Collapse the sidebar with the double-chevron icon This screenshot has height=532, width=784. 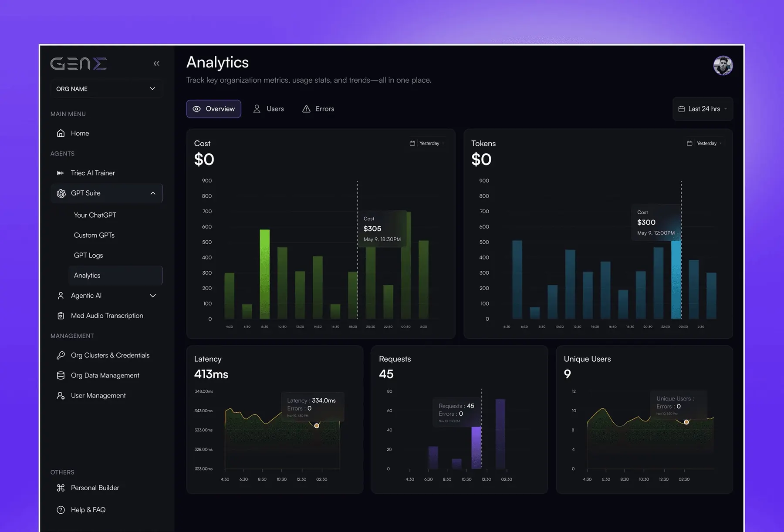pyautogui.click(x=156, y=64)
